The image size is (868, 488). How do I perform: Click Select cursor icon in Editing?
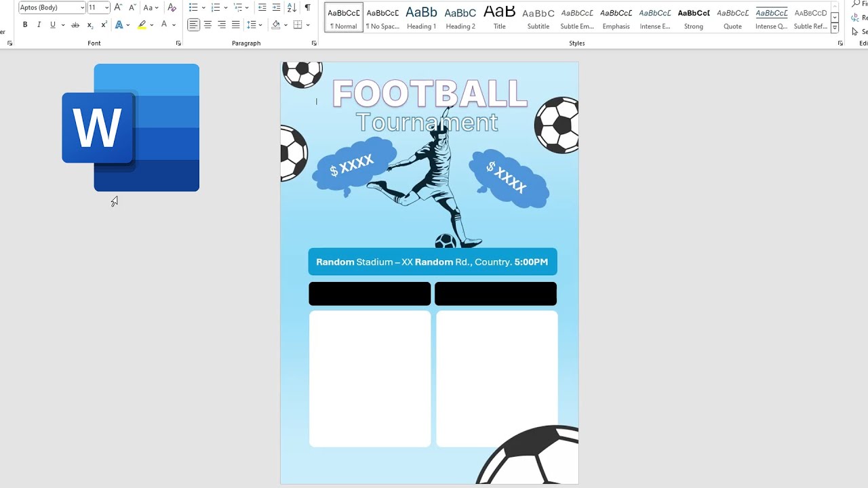click(855, 32)
